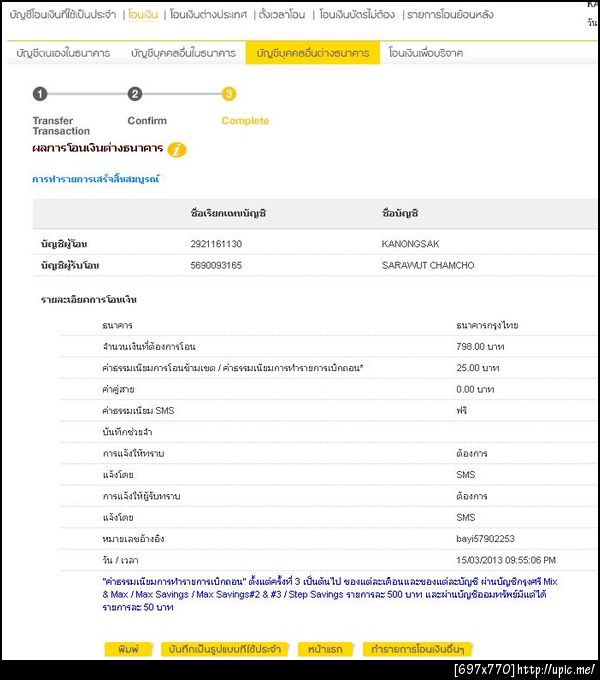The image size is (600, 680).
Task: Click the บันทึกช่วยจำ row label
Action: tap(127, 432)
